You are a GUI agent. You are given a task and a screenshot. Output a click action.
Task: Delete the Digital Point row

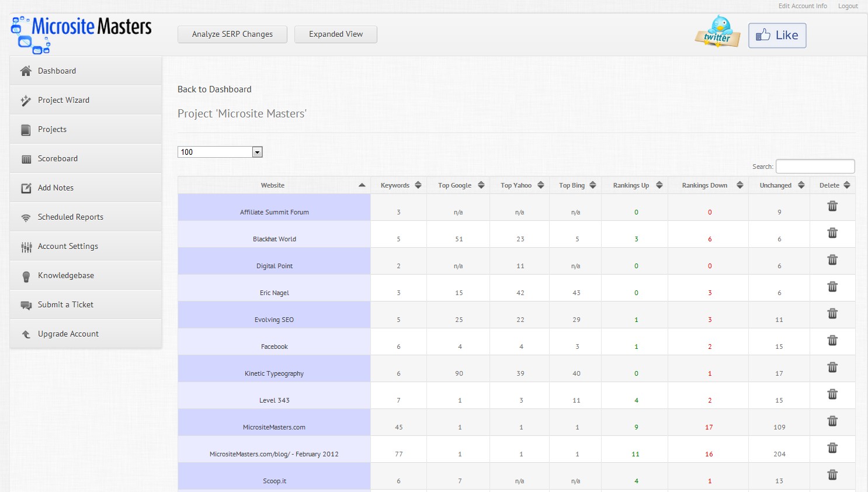[x=832, y=259]
